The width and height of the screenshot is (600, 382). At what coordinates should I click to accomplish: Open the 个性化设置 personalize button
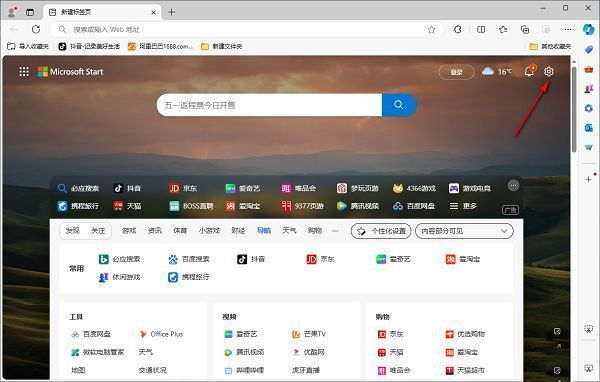[381, 231]
